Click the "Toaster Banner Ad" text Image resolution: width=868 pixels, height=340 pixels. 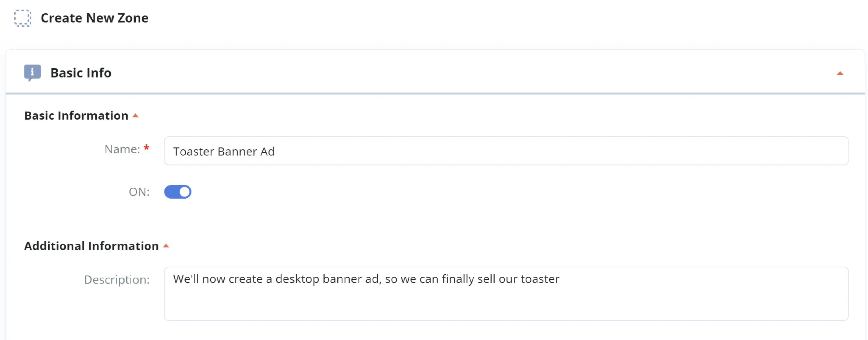pos(224,152)
